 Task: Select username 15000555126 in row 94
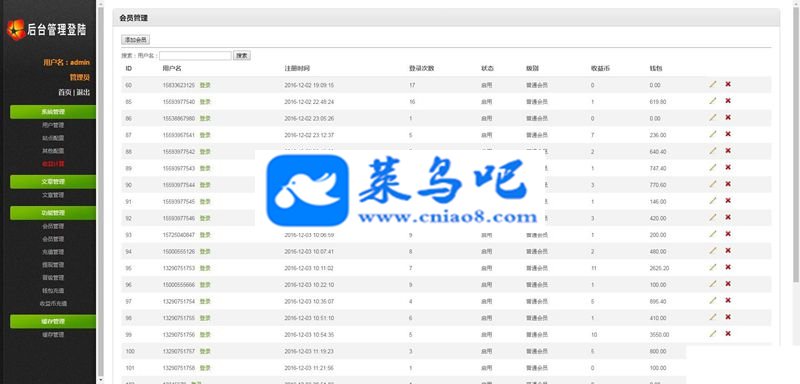tap(179, 251)
